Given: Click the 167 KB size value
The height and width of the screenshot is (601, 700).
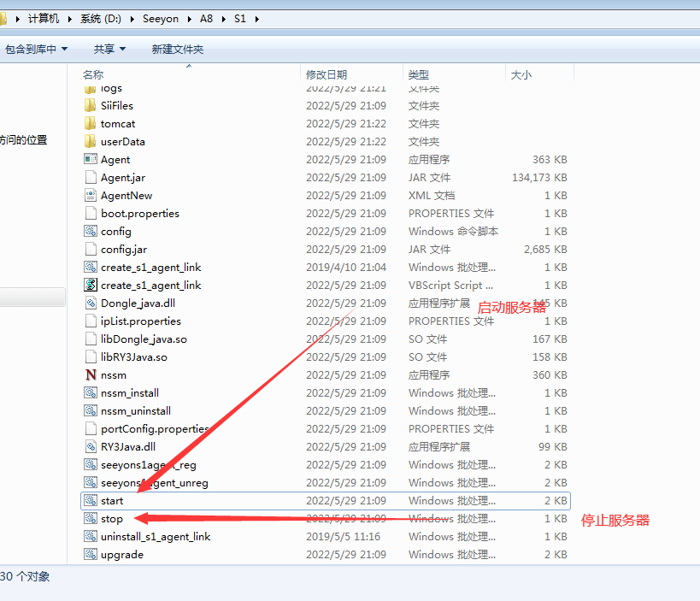Looking at the screenshot, I should [x=550, y=339].
